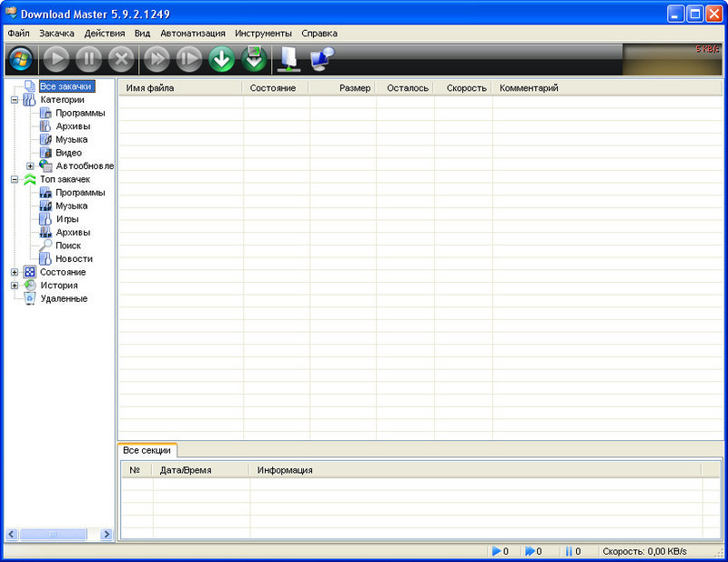Click the Информация column header
This screenshot has height=562, width=728.
click(x=475, y=470)
